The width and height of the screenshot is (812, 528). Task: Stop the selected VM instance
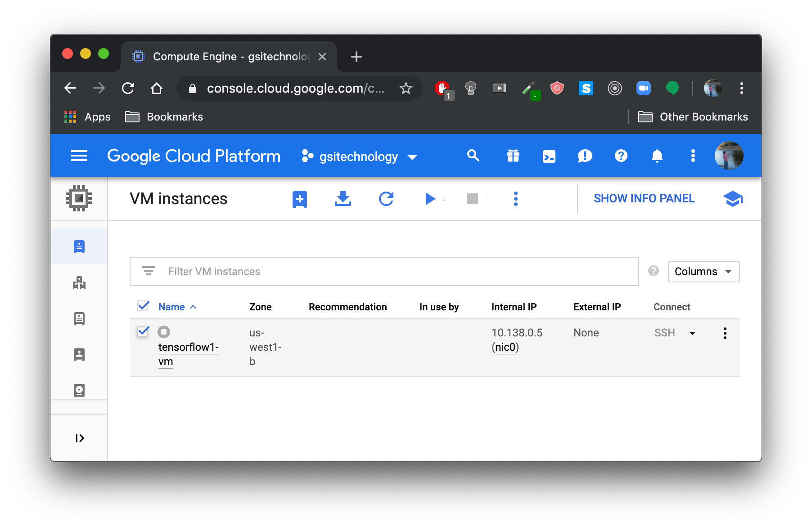(473, 198)
